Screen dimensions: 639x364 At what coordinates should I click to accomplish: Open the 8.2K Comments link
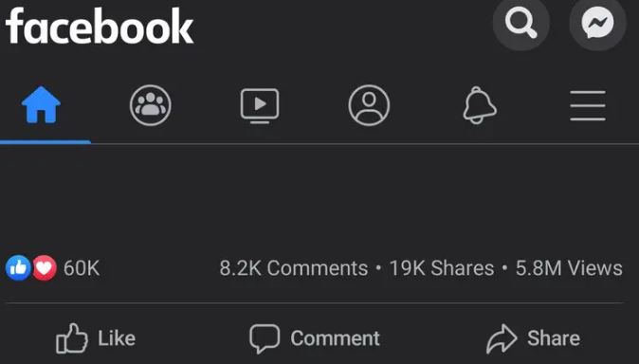tap(293, 268)
